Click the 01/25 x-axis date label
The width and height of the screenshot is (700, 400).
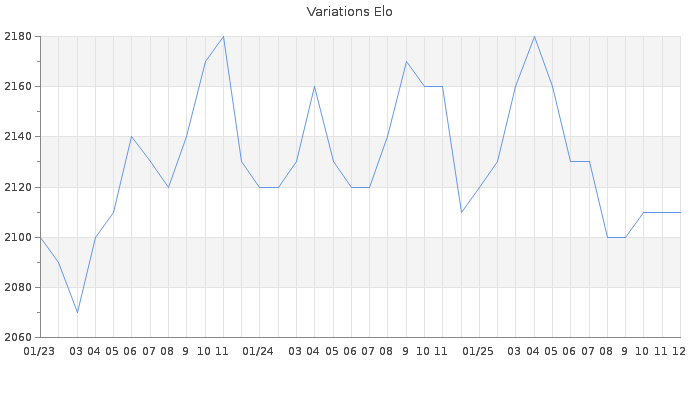tap(478, 351)
